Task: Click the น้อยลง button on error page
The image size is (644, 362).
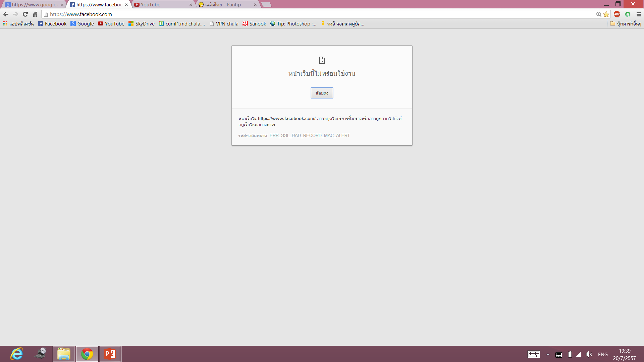Action: pos(322,93)
